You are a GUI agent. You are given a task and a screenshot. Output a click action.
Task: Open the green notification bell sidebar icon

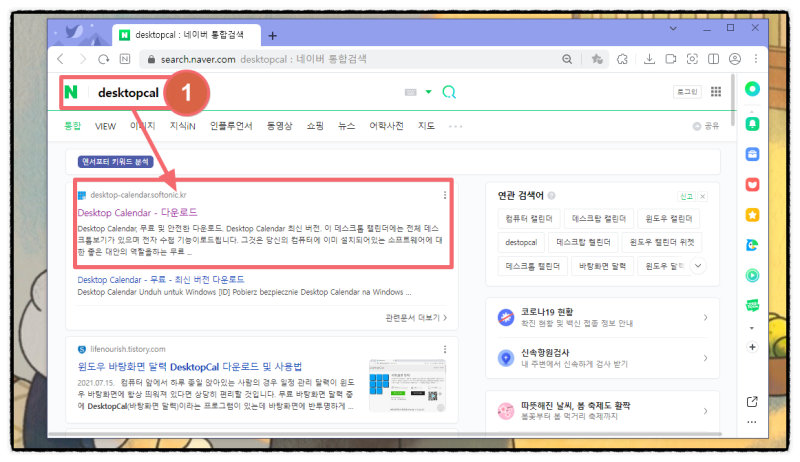pos(752,124)
